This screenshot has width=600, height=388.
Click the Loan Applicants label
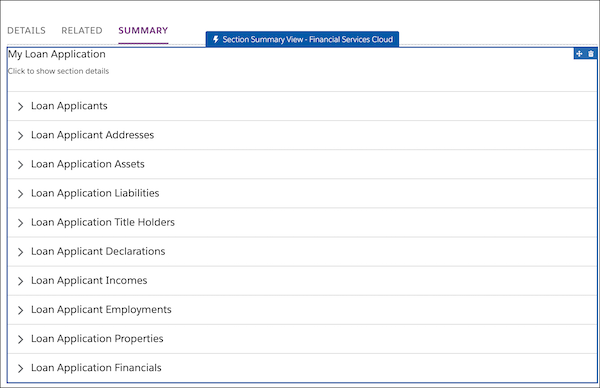point(69,106)
